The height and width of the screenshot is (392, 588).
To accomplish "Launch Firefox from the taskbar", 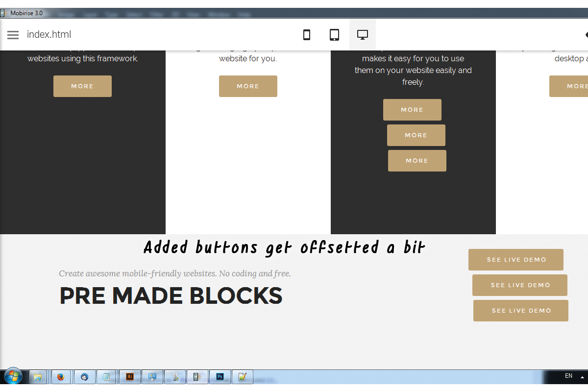I will (x=61, y=377).
